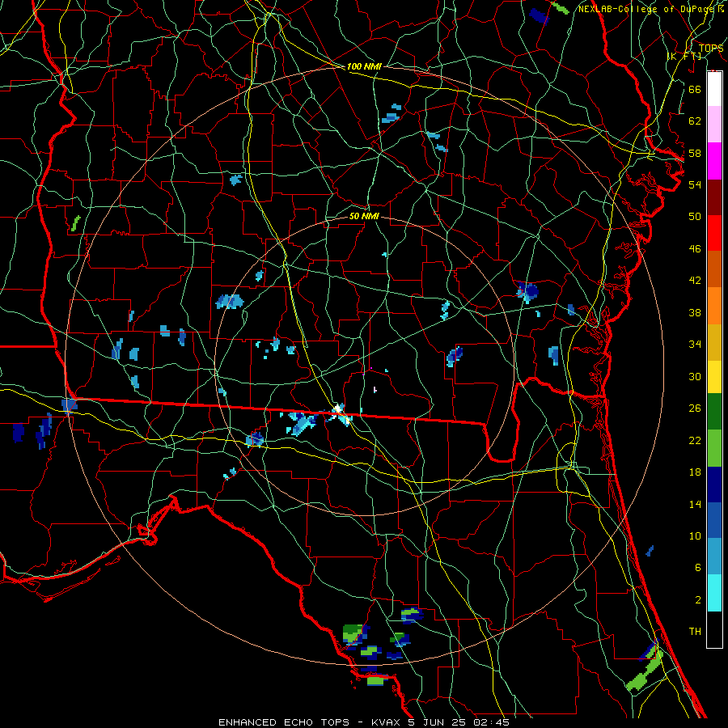The image size is (728, 728).
Task: Click the '38' legend value
Action: point(695,312)
